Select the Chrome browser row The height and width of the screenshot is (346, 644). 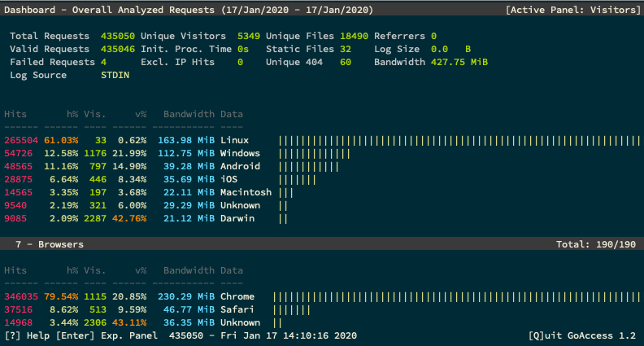(x=322, y=296)
